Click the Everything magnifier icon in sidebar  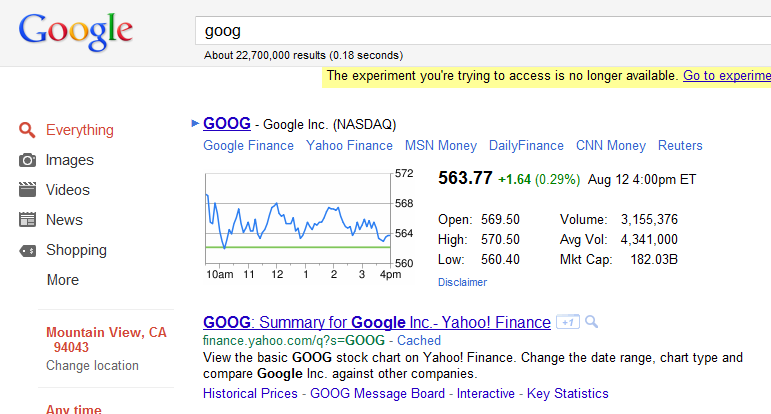(28, 130)
